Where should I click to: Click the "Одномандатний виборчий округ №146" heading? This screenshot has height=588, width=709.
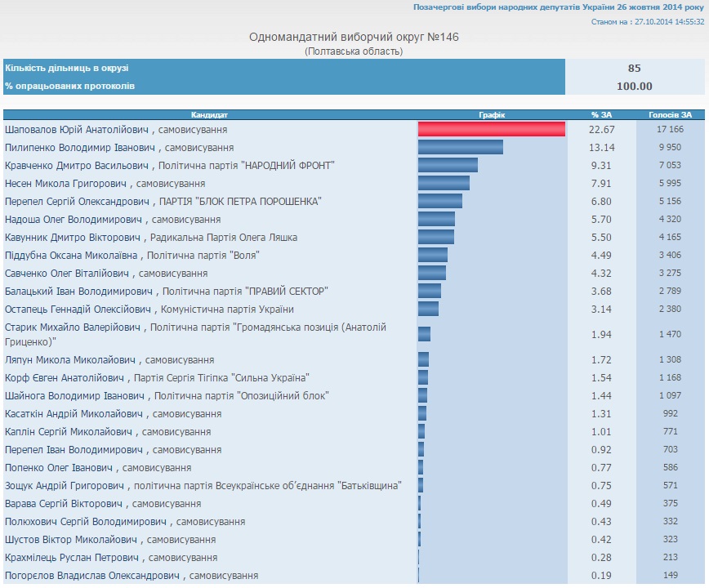tap(354, 38)
